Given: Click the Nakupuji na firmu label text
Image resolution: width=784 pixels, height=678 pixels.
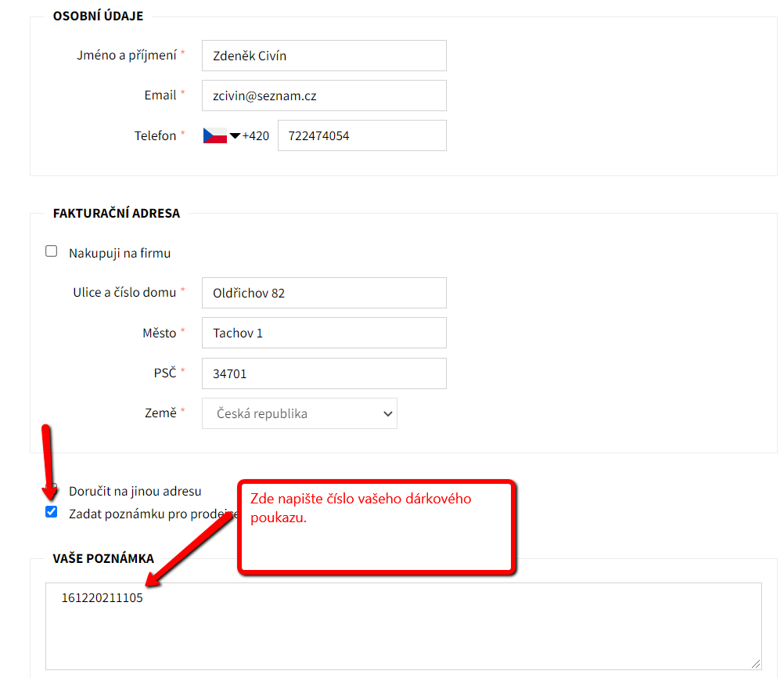Looking at the screenshot, I should pos(120,253).
